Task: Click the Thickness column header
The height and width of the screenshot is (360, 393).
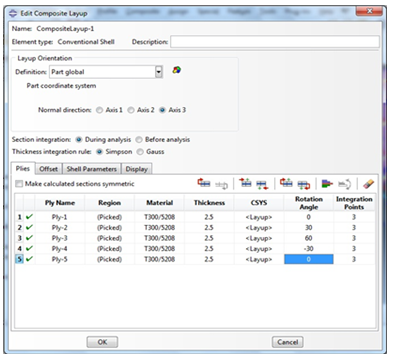Action: 209,203
